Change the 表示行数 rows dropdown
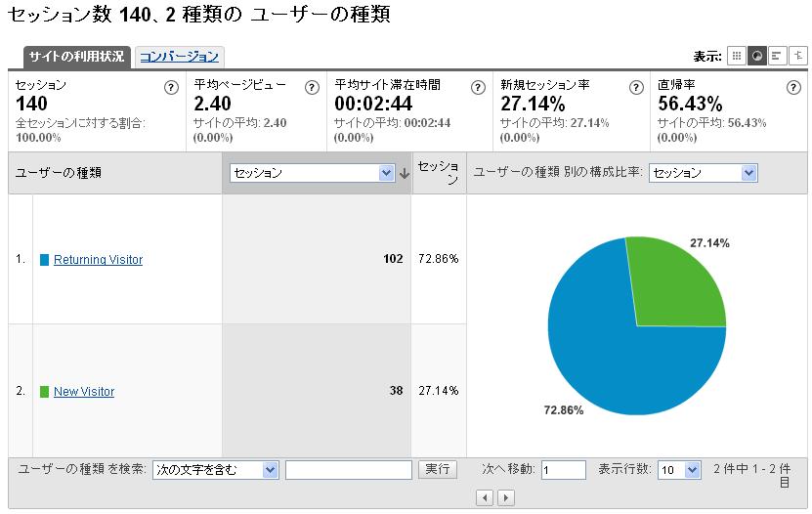Viewport: 812px width, 514px height. pyautogui.click(x=679, y=470)
